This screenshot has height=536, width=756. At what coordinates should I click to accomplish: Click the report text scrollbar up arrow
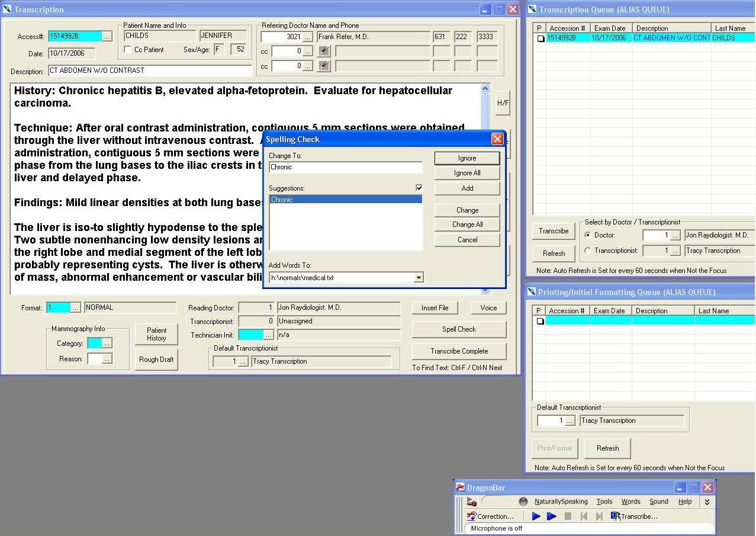485,89
